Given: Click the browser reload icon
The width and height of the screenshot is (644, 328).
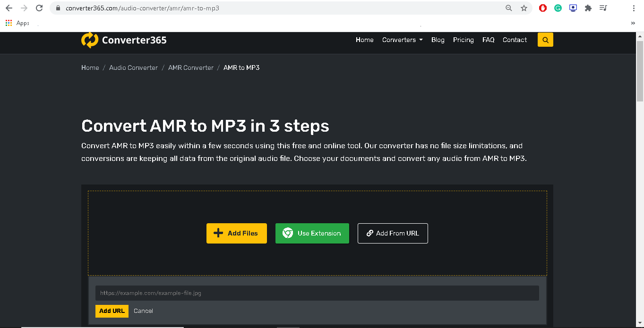Looking at the screenshot, I should coord(39,8).
